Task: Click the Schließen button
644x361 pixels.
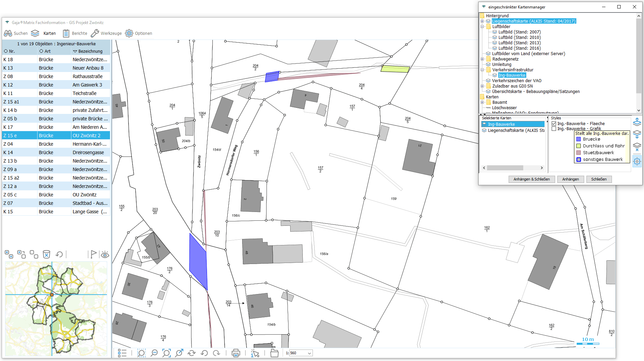Action: click(x=599, y=179)
